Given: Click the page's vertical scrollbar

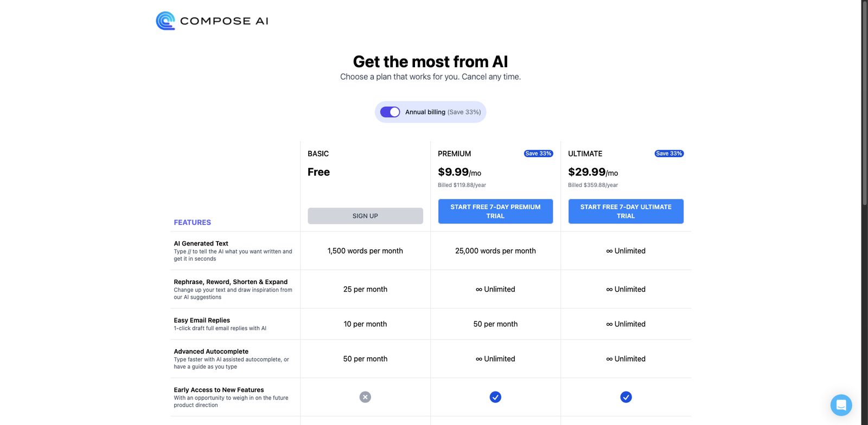Looking at the screenshot, I should [x=864, y=103].
